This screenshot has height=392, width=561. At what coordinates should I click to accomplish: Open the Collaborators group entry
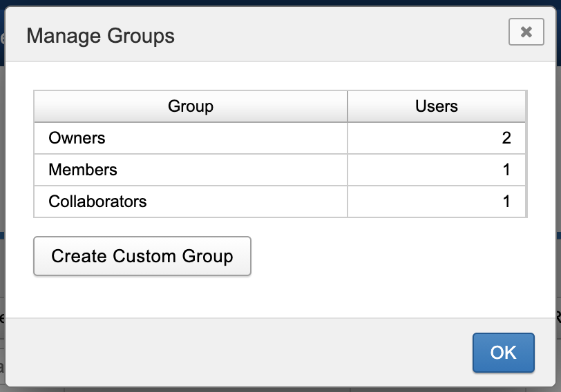97,202
